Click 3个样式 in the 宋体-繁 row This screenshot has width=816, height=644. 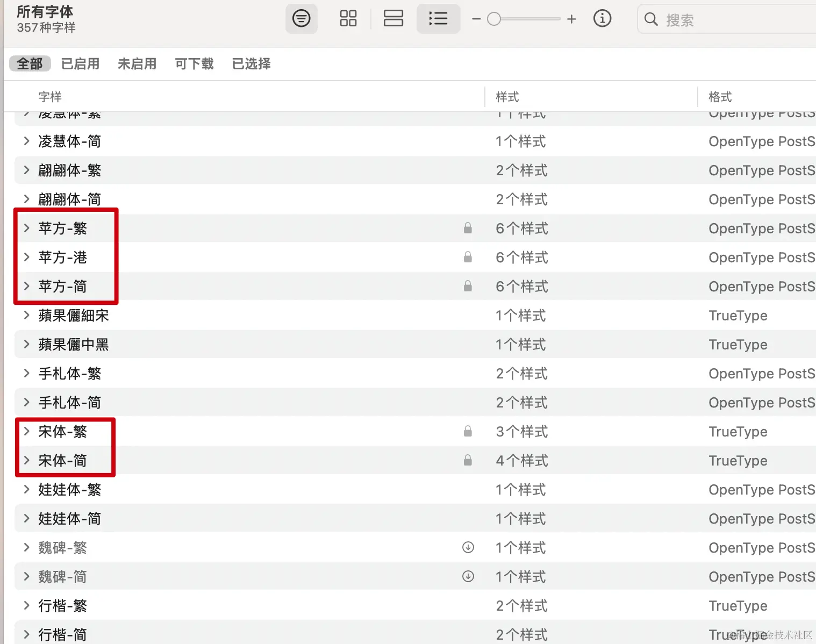[522, 432]
